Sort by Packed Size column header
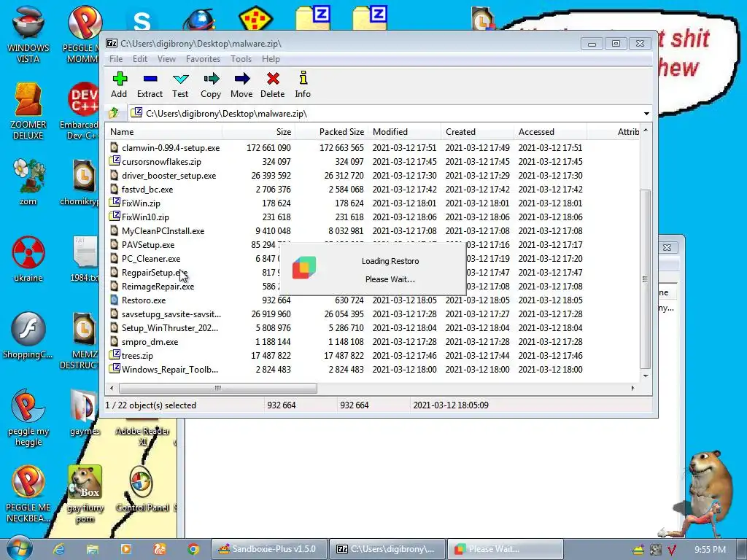The image size is (747, 560). [331, 132]
